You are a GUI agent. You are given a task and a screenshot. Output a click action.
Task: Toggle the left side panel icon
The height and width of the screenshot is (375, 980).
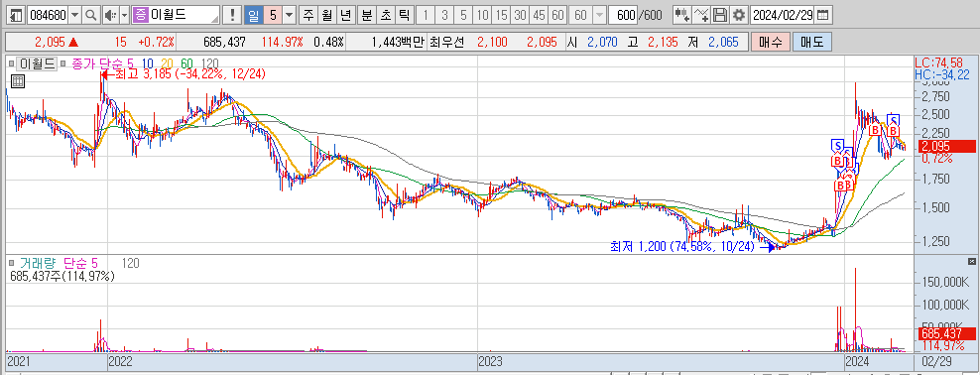coord(17,14)
